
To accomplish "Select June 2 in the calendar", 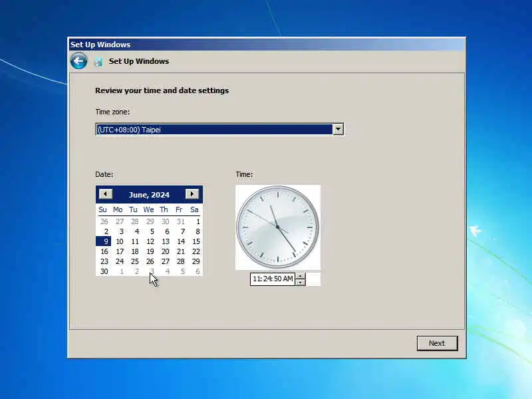I will pyautogui.click(x=106, y=231).
